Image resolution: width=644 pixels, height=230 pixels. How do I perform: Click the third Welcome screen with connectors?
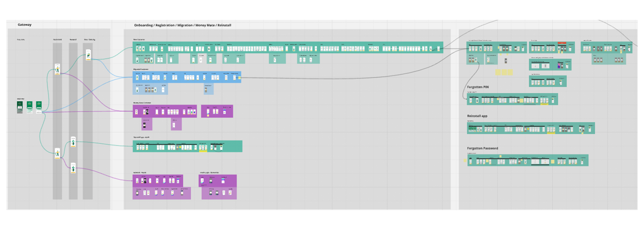pyautogui.click(x=39, y=107)
